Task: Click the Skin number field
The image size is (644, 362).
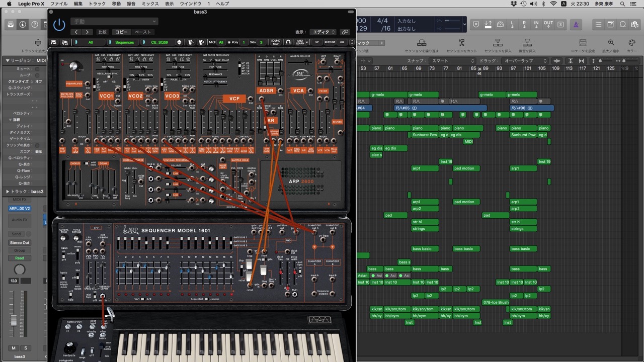Action: point(261,42)
